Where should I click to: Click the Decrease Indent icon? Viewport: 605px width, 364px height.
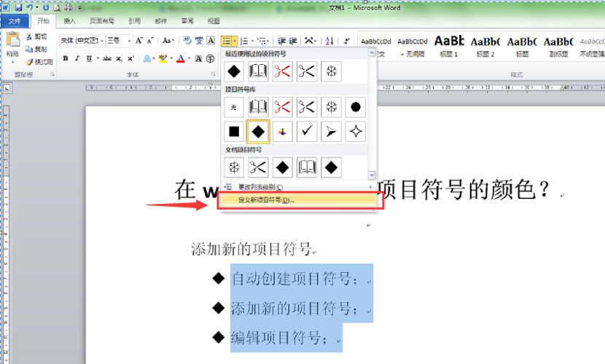281,41
